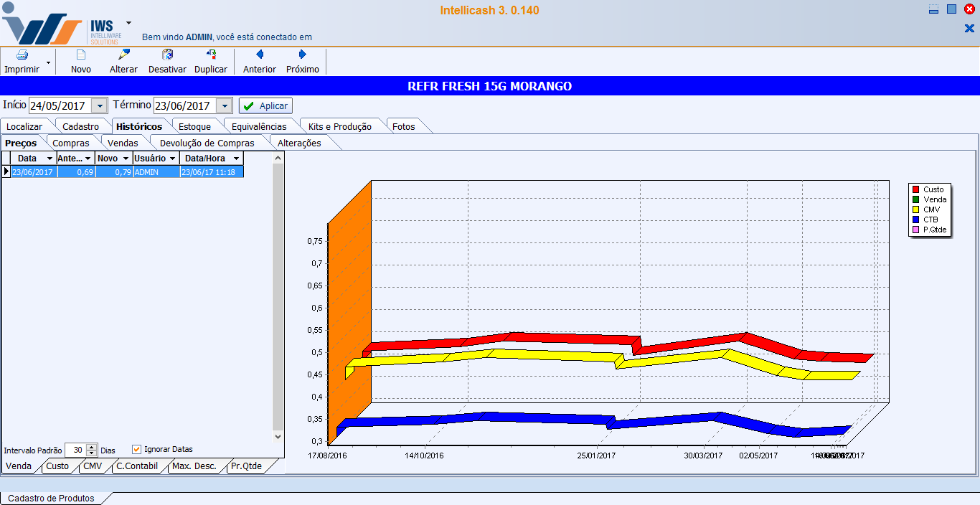View the Alterações sub-tab
Screen dimensions: 980x505
[299, 143]
